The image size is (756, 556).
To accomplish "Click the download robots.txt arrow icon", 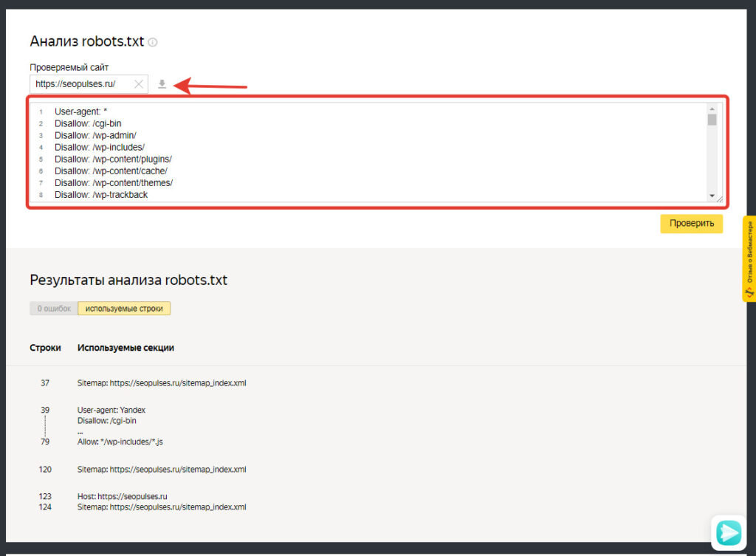I will point(162,84).
